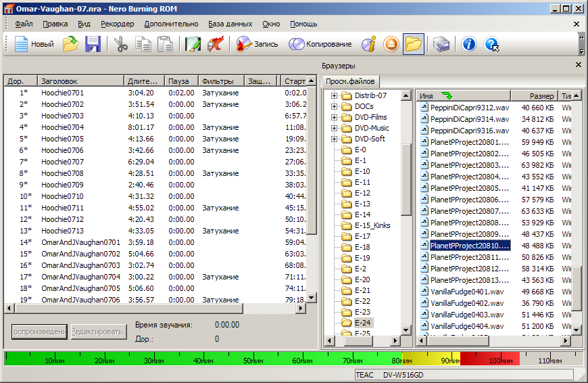Close the Браузеры panel
588x383 pixels.
[579, 65]
